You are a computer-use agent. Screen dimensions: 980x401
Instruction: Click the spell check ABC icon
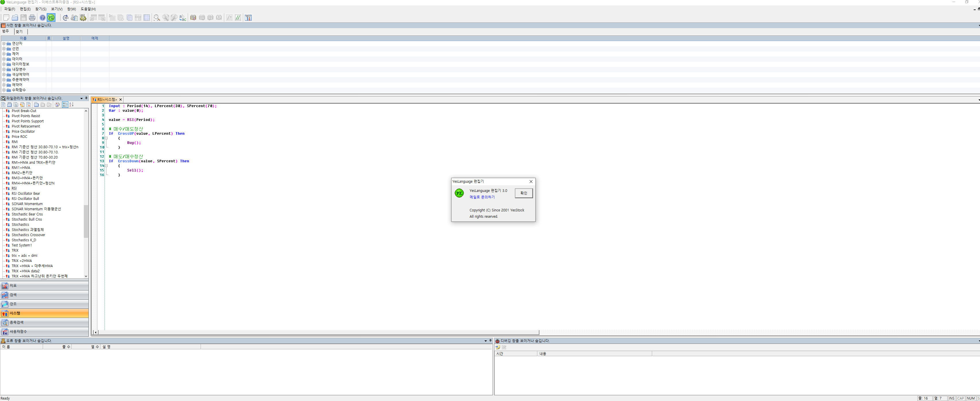point(65,18)
